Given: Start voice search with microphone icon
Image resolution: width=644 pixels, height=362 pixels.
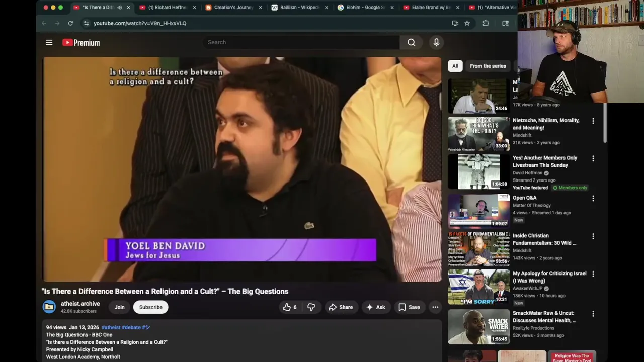Looking at the screenshot, I should click(x=436, y=42).
